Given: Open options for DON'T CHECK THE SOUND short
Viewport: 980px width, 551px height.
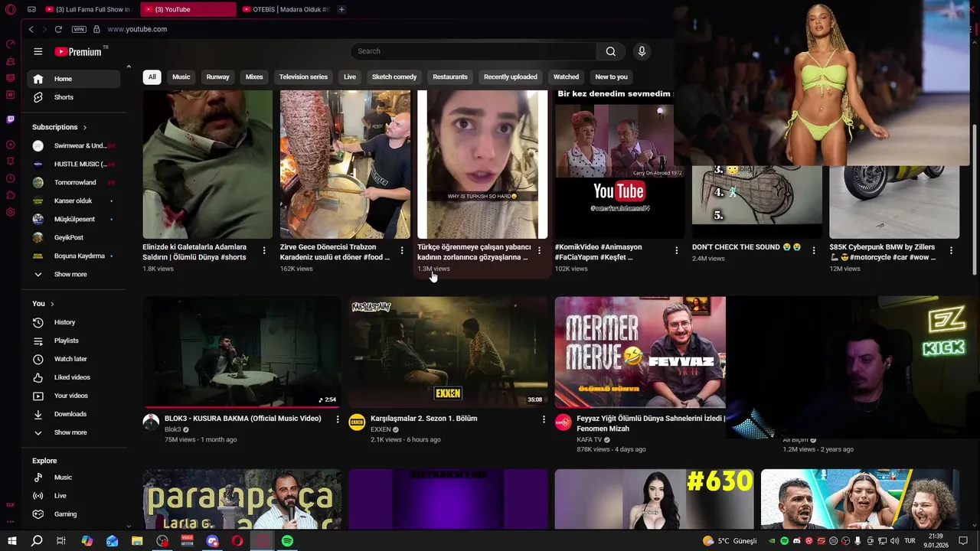Looking at the screenshot, I should [x=814, y=250].
